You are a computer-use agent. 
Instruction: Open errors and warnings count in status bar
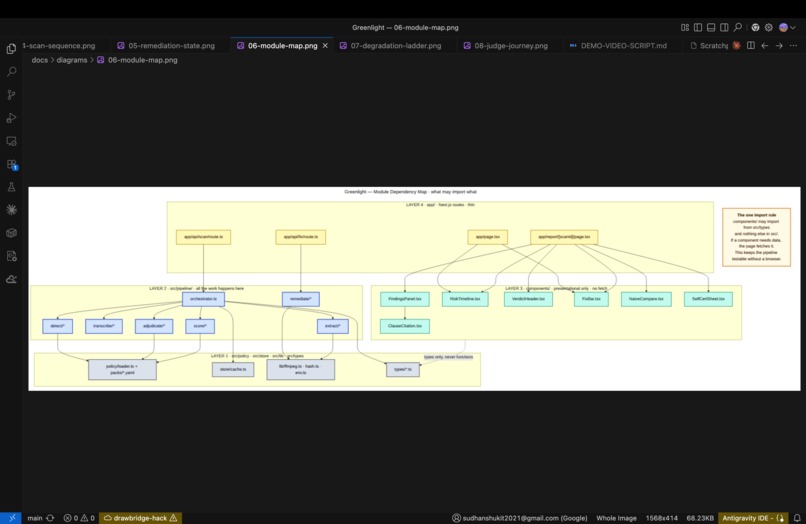pyautogui.click(x=79, y=518)
